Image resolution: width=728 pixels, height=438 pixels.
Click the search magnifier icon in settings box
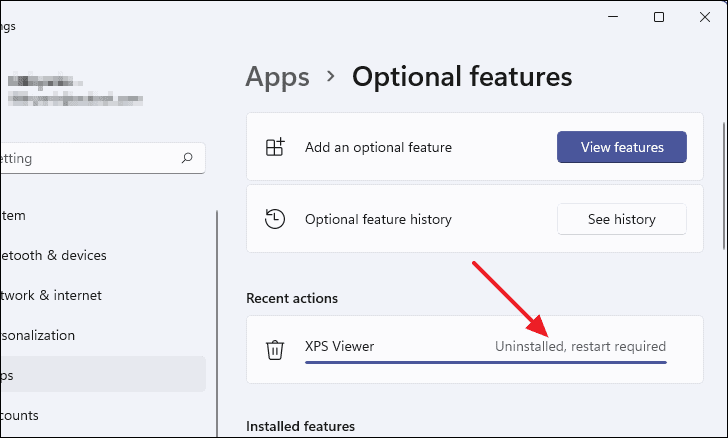[187, 158]
